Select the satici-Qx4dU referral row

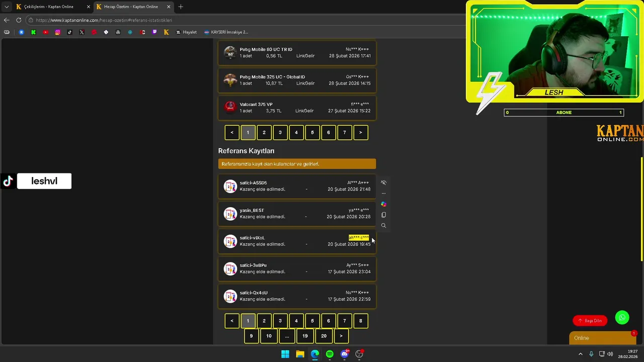coord(297,296)
